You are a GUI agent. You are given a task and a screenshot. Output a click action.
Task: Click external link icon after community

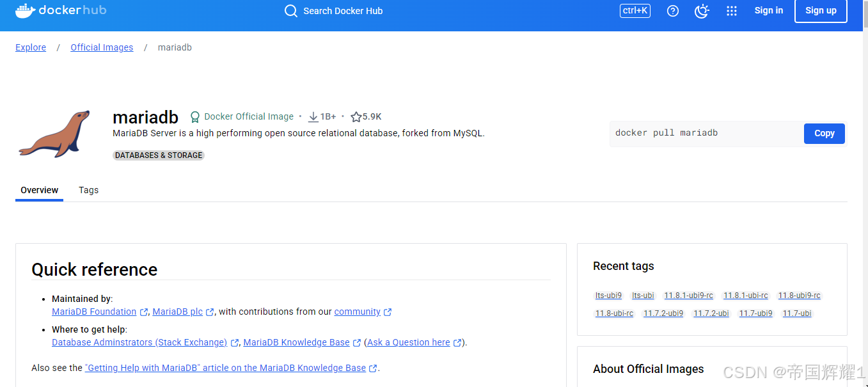click(x=388, y=312)
